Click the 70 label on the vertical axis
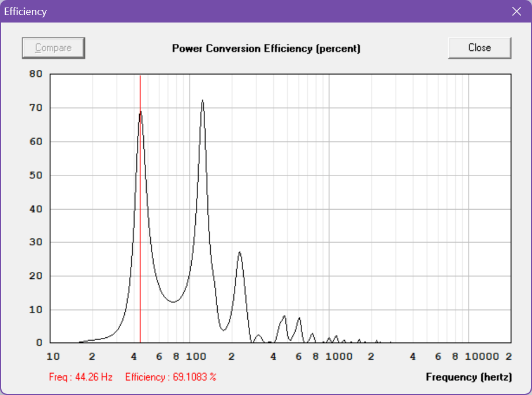Screen dimensions: 532x395 [36, 108]
